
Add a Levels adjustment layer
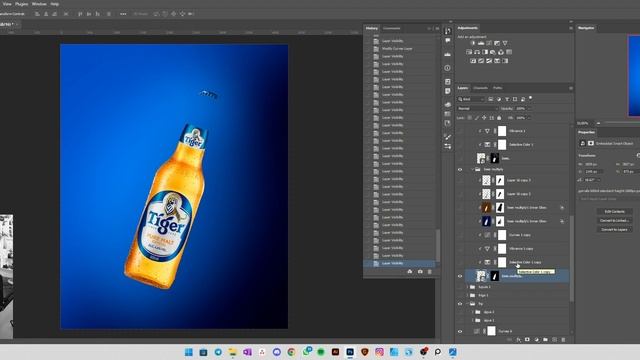click(481, 43)
